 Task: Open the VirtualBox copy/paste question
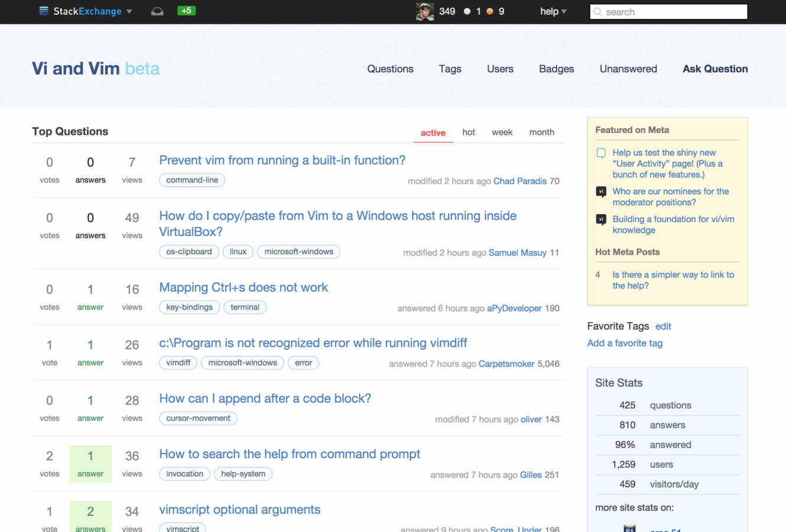pyautogui.click(x=337, y=223)
